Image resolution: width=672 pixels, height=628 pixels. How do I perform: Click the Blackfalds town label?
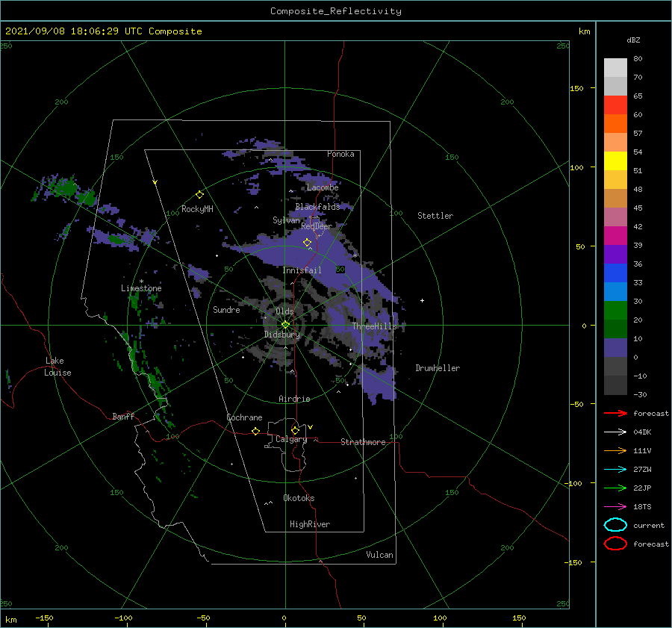point(317,207)
